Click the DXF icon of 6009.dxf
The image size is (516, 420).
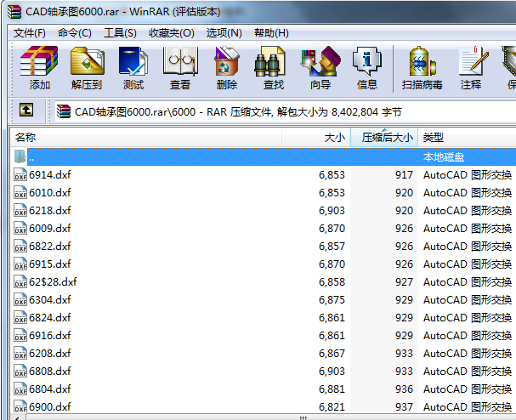[20, 228]
